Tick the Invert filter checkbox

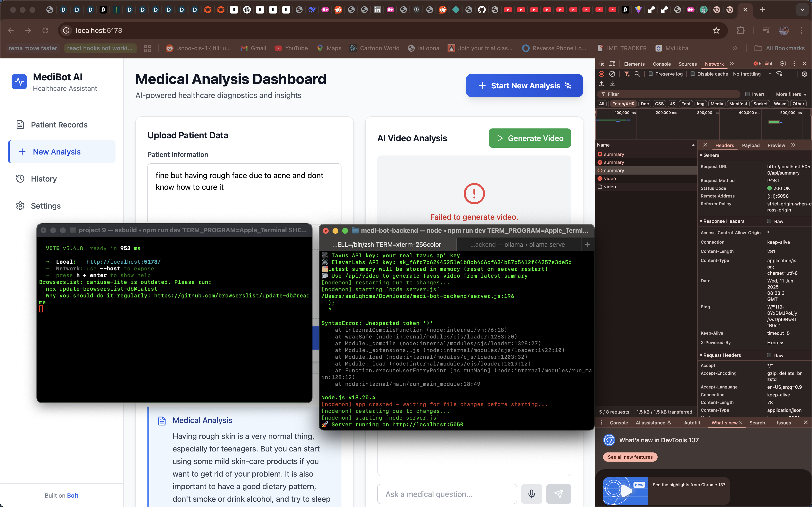747,94
